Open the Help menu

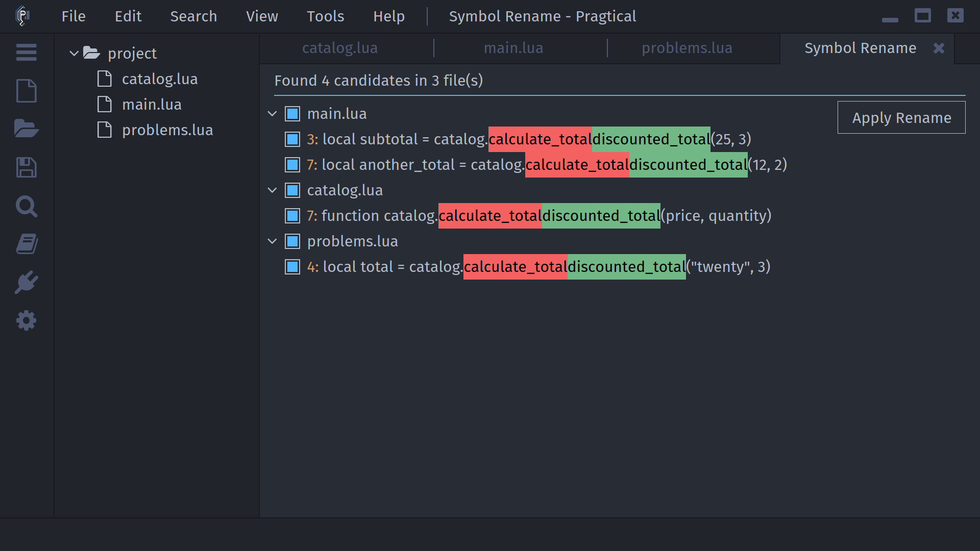(x=389, y=16)
